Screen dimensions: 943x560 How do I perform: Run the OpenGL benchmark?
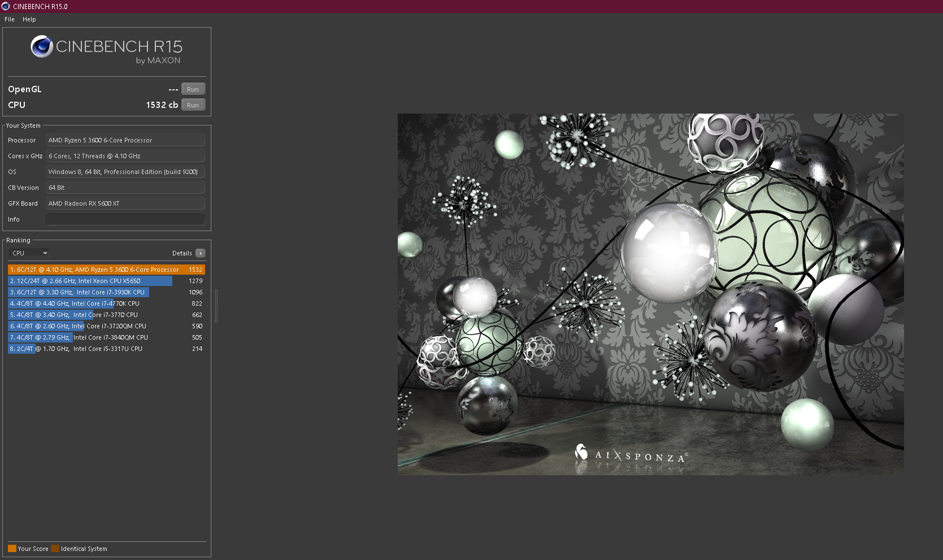[x=193, y=89]
